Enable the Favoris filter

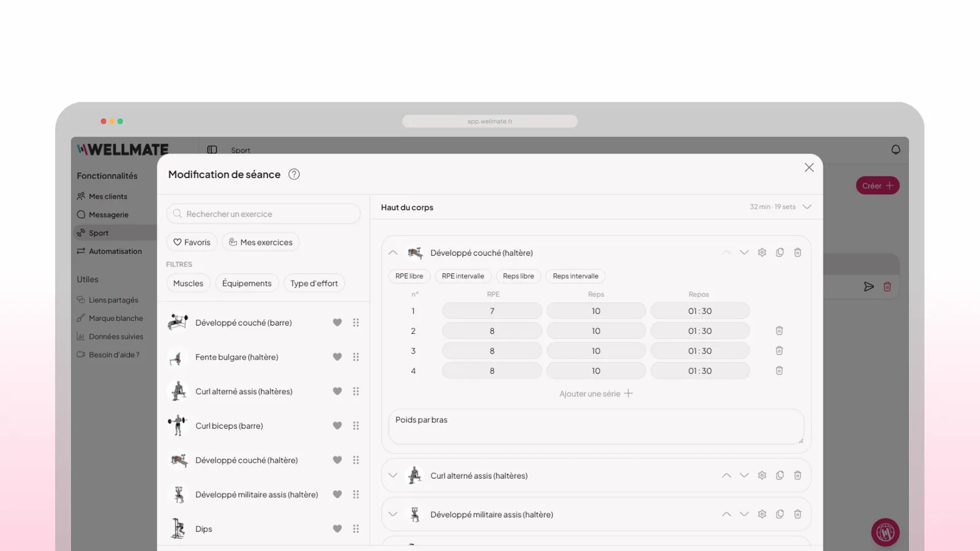click(x=192, y=242)
